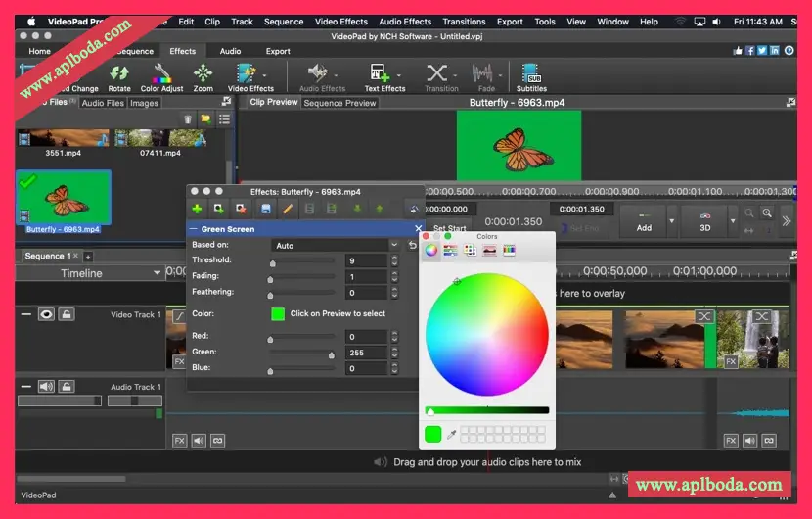Screen dimensions: 812x519
Task: Click save effect chain floppy icon
Action: [x=266, y=209]
